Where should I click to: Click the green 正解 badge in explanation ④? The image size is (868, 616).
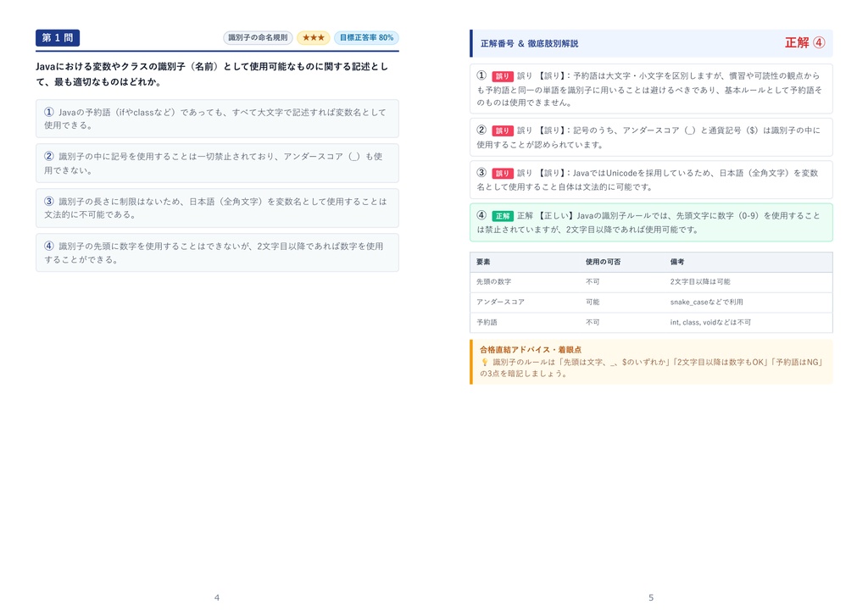pos(503,216)
